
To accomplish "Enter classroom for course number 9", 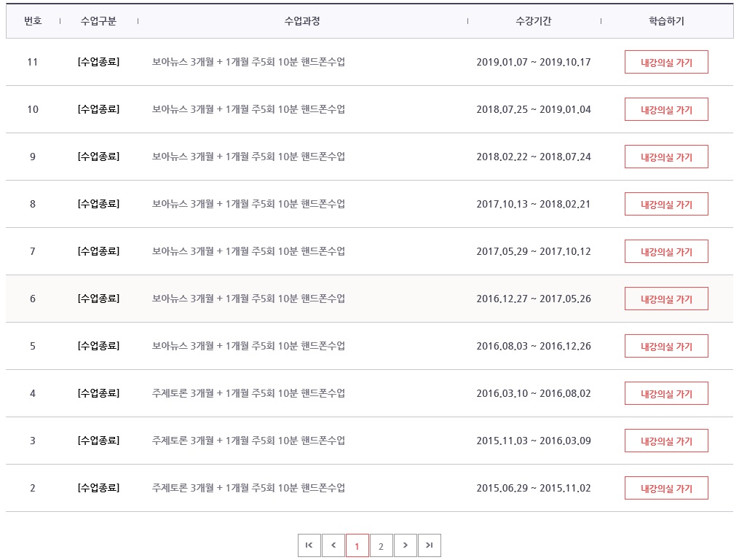I will pyautogui.click(x=666, y=157).
